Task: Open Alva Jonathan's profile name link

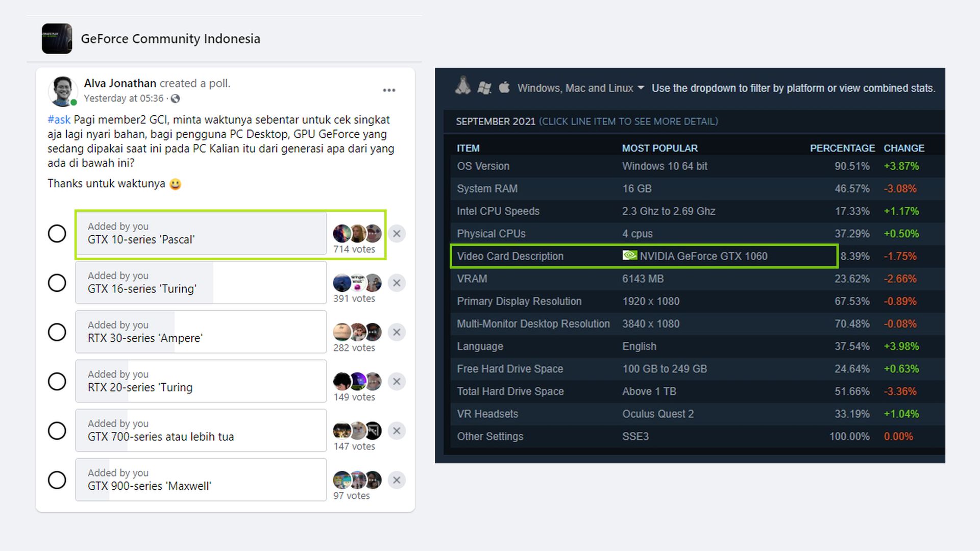Action: [120, 83]
